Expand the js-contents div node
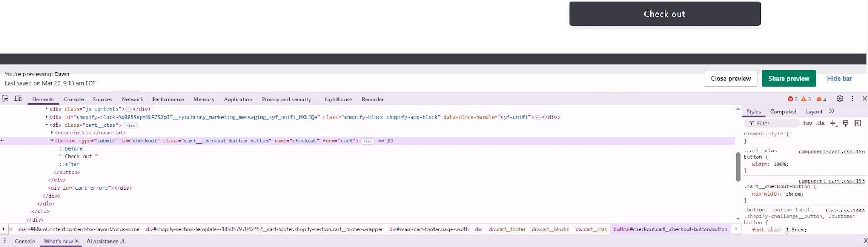 (x=47, y=109)
